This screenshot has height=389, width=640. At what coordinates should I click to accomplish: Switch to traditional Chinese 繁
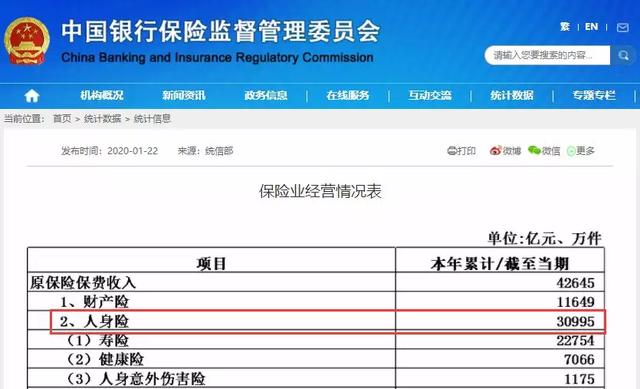[x=565, y=27]
